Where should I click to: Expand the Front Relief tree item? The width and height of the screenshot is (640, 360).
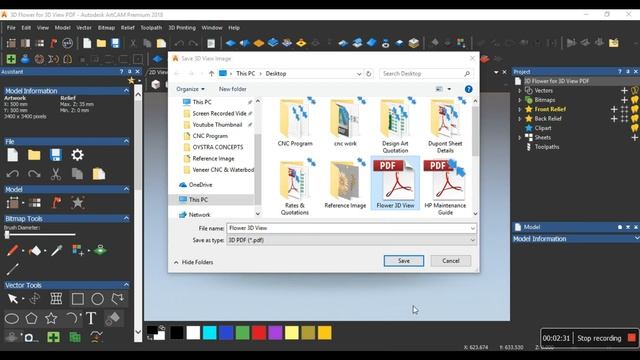pos(520,109)
